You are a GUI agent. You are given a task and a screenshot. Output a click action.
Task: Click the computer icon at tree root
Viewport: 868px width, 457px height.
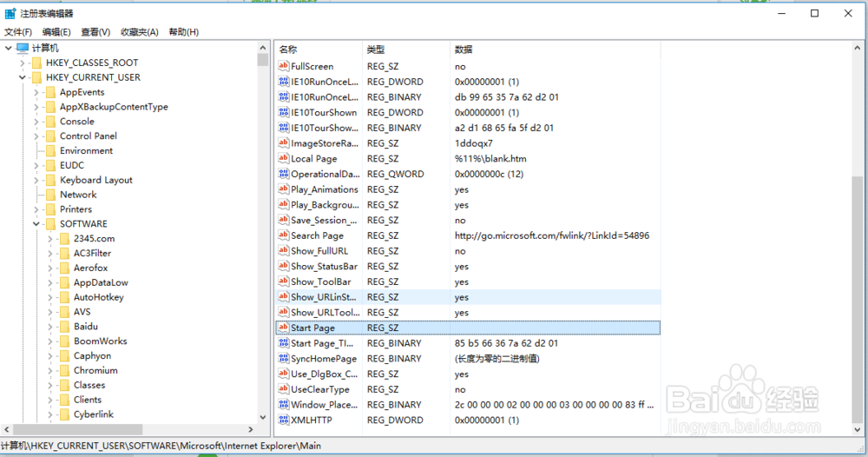click(23, 48)
